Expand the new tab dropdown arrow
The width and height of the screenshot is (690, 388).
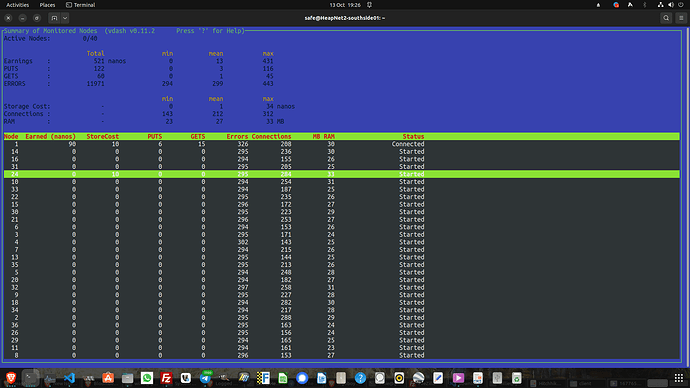65,18
